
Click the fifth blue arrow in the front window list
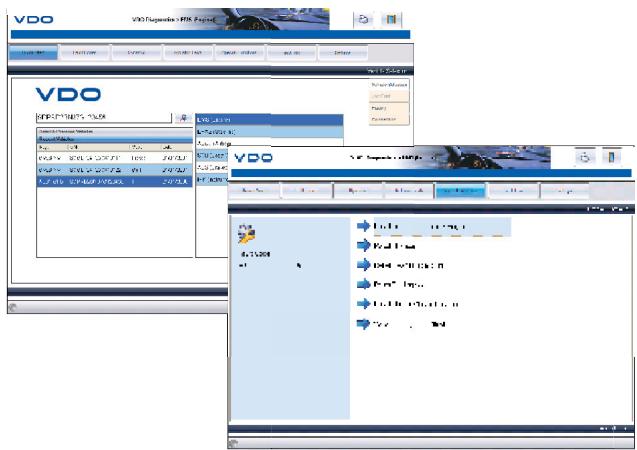(x=364, y=303)
